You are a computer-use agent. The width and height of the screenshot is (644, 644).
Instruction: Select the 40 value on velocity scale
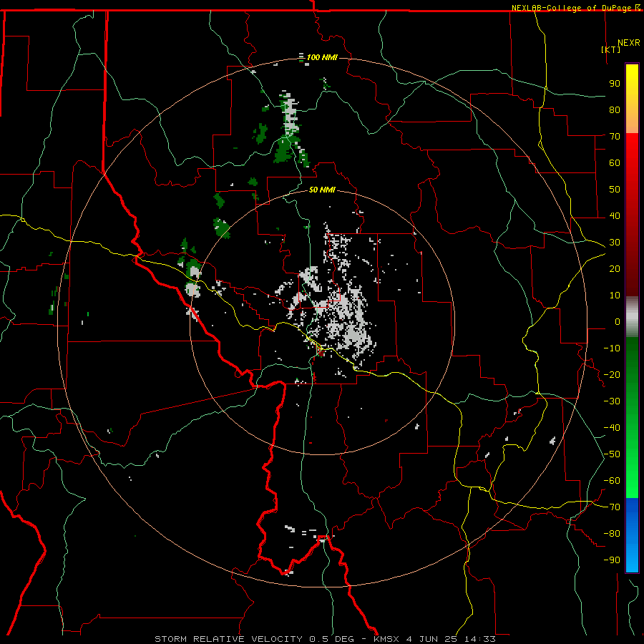pos(615,215)
